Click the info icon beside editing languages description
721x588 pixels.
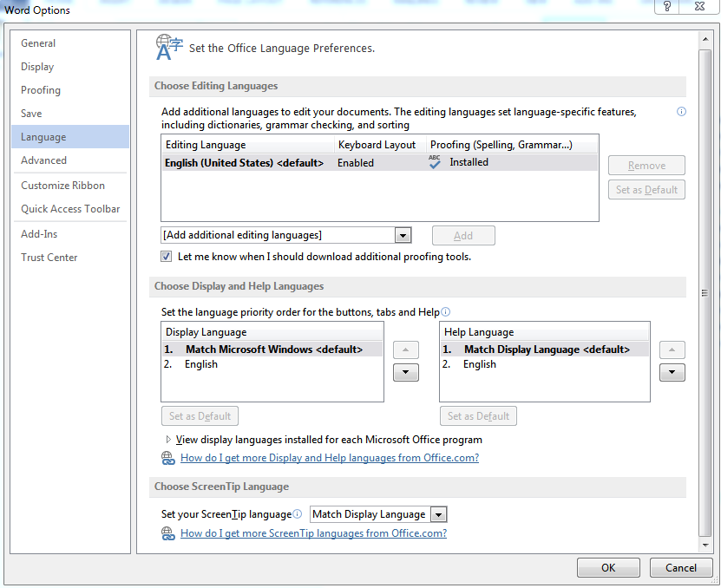(681, 112)
